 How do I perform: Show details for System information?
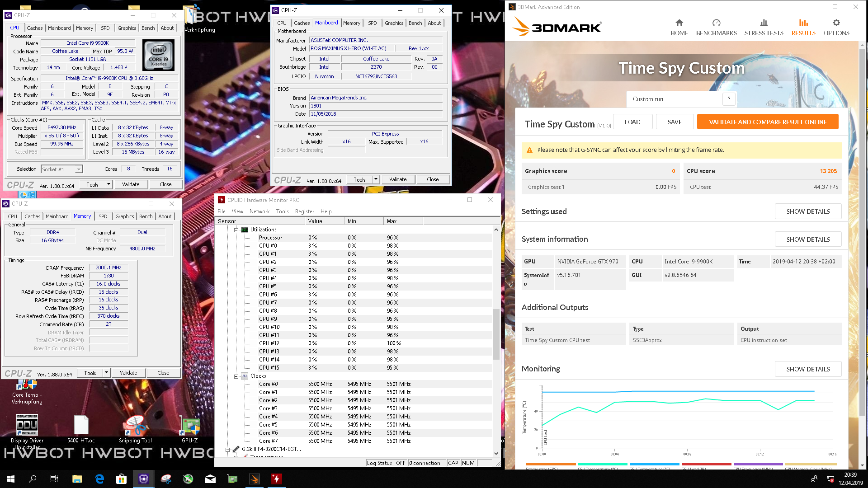coord(808,239)
